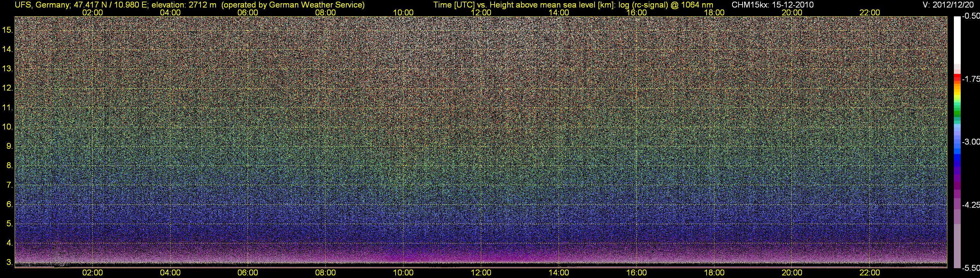Click the bottom axis "16:00" time label
This screenshot has width=980, height=278.
[636, 273]
